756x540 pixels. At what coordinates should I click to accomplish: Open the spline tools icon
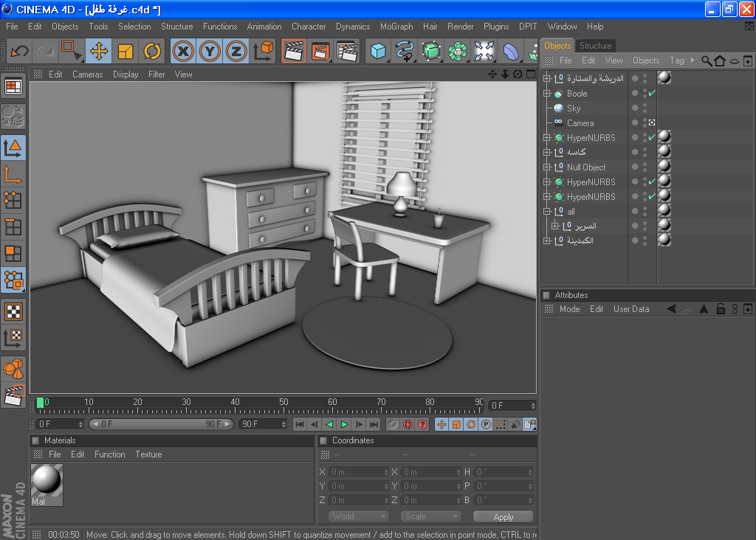(405, 51)
